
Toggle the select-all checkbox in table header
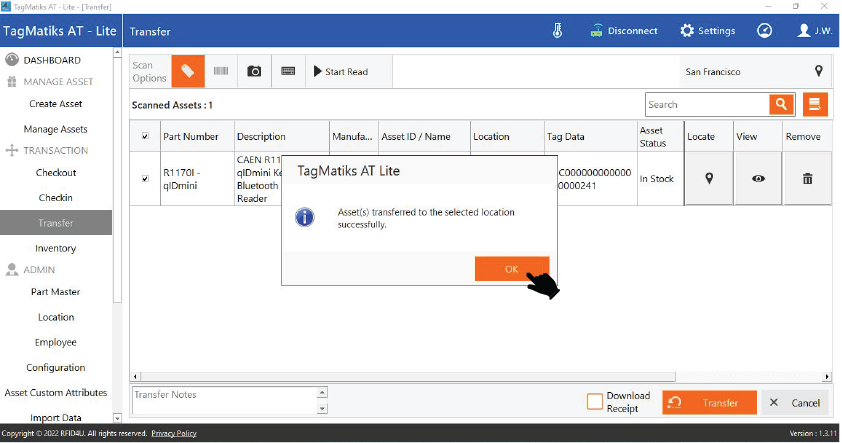145,137
